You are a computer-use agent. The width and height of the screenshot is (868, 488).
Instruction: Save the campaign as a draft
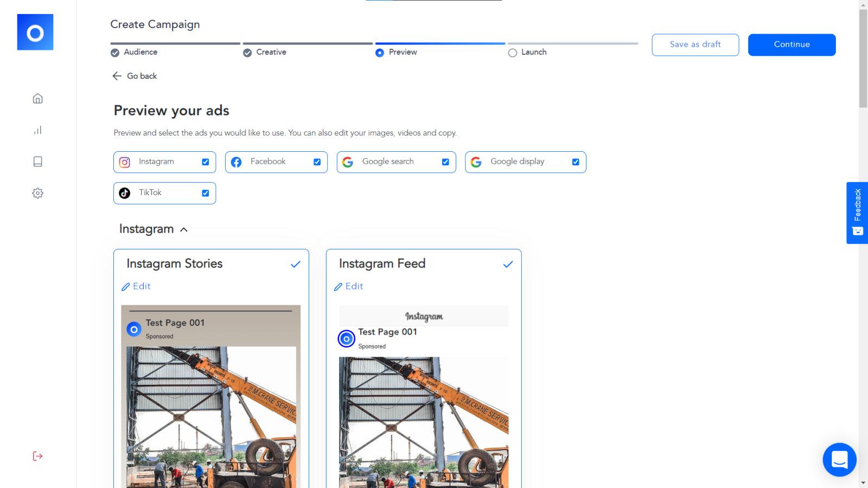(x=695, y=44)
